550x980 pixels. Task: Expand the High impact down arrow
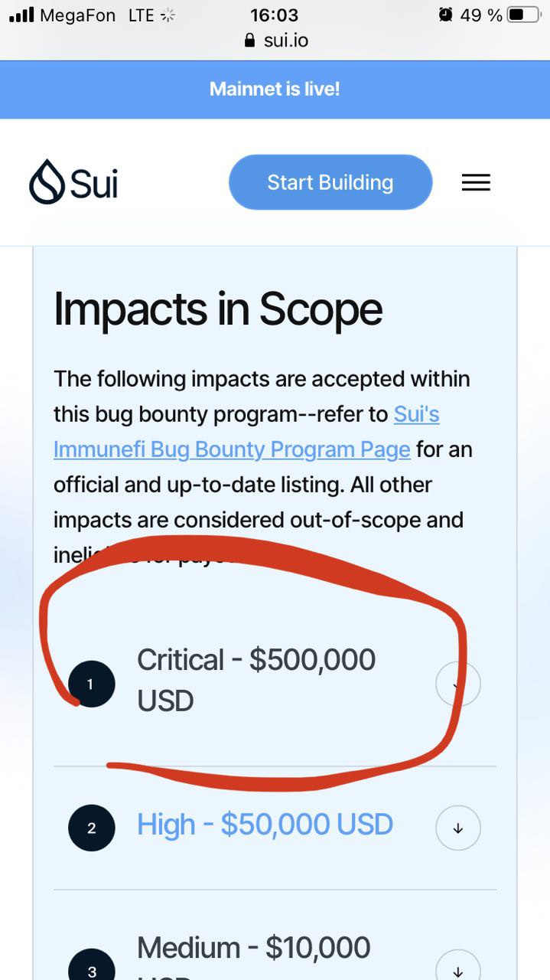[457, 828]
